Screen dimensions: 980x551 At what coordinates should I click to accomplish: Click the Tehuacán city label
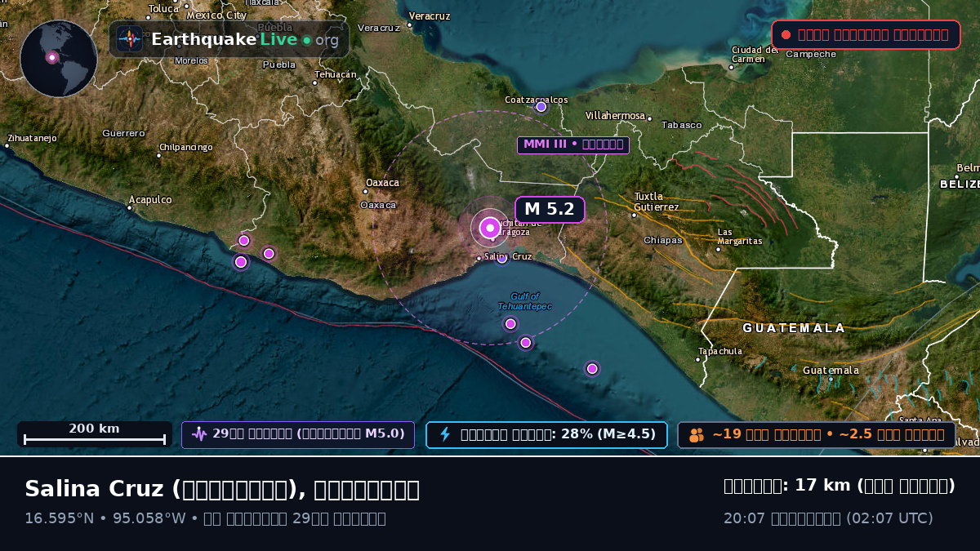(336, 74)
